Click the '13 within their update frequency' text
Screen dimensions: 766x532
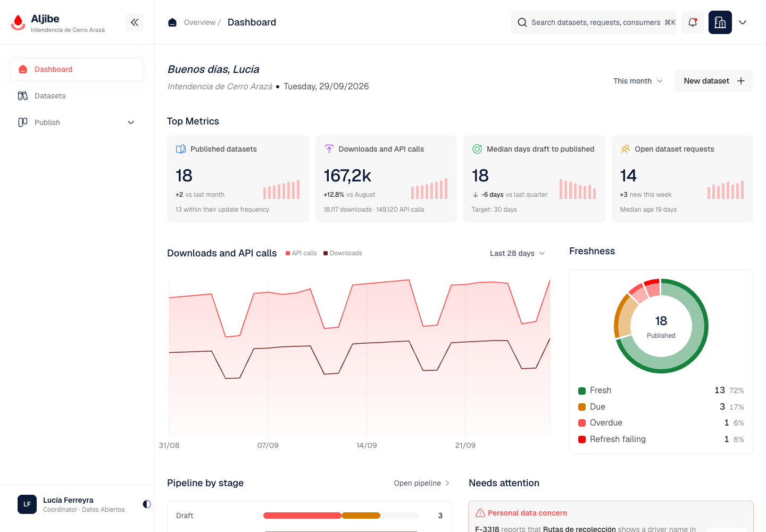tap(222, 210)
